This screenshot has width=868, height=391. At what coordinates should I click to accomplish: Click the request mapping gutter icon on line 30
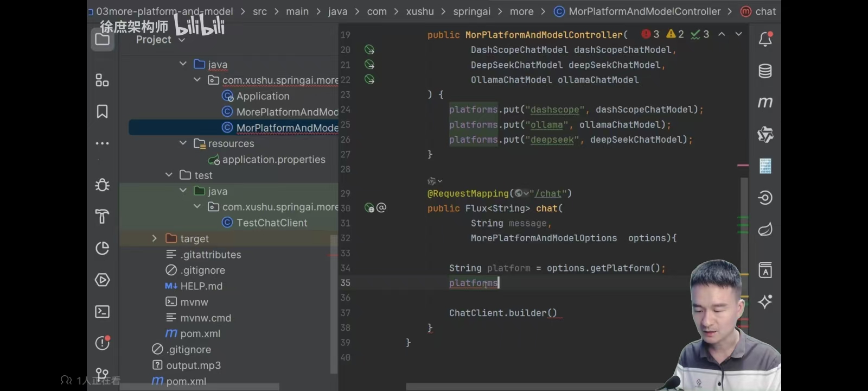point(369,208)
